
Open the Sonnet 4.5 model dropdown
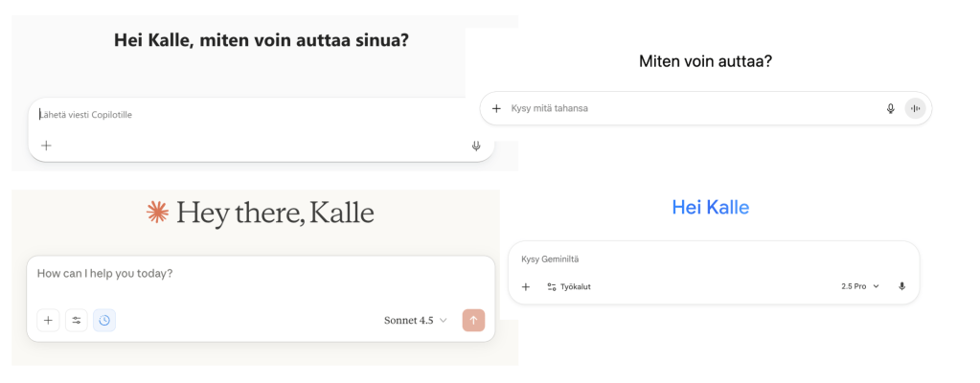[x=415, y=321]
